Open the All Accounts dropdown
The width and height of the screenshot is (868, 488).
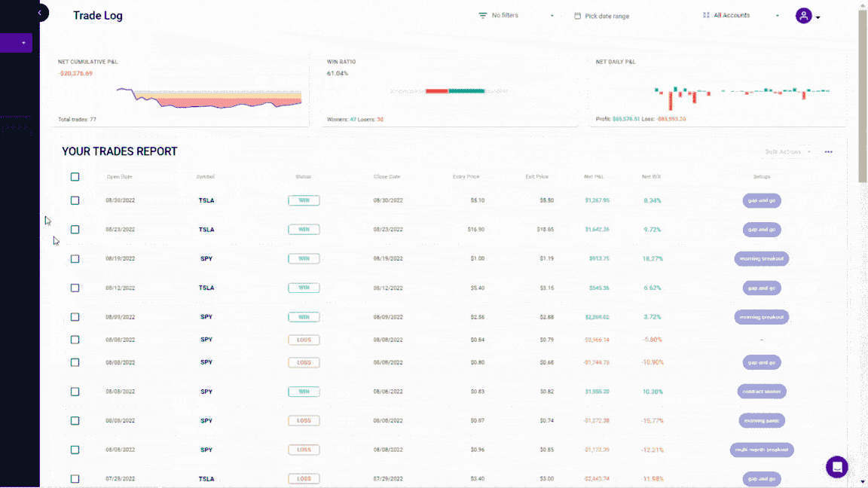(x=777, y=16)
